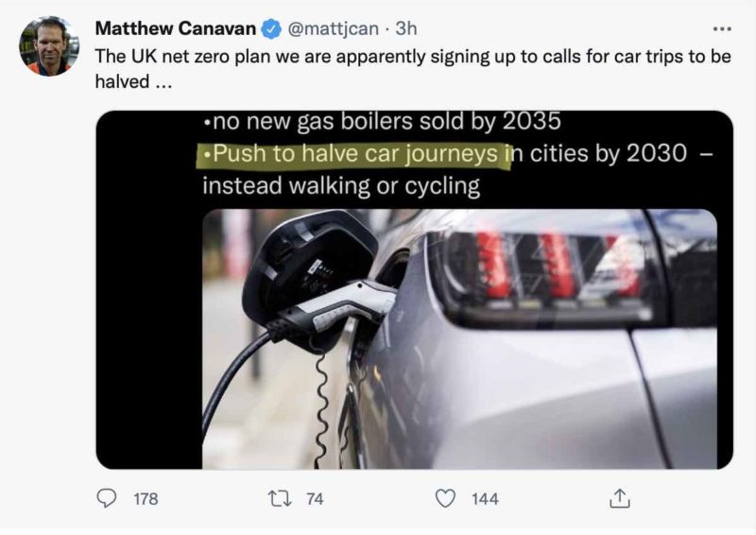The height and width of the screenshot is (535, 756).
Task: Click the 178 replies count
Action: [x=146, y=499]
